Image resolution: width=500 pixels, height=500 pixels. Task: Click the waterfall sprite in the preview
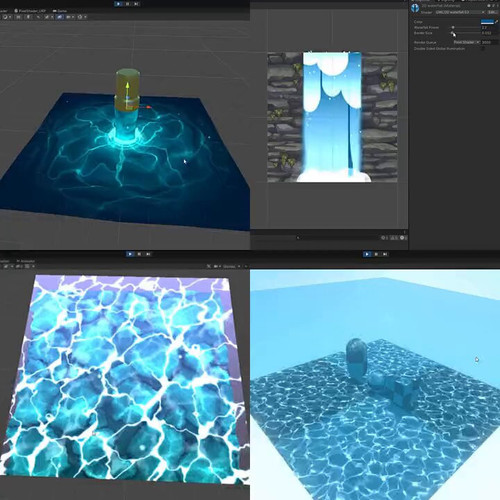[x=332, y=117]
